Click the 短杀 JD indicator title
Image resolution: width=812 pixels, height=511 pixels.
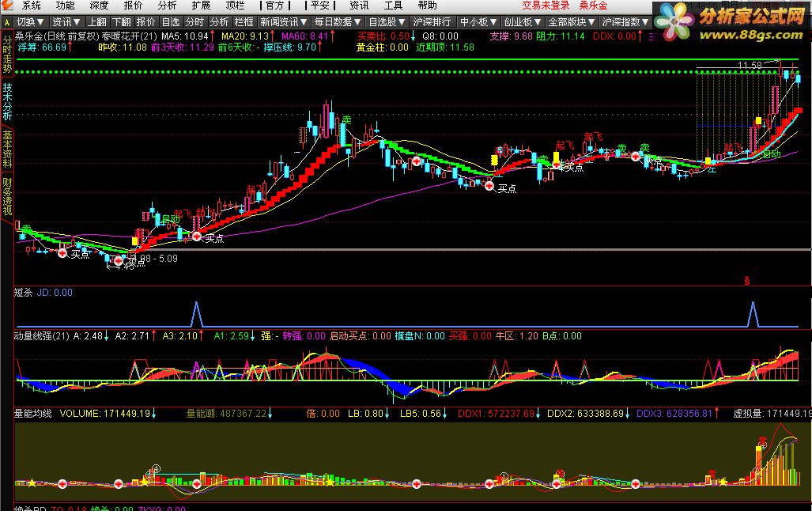pyautogui.click(x=43, y=293)
